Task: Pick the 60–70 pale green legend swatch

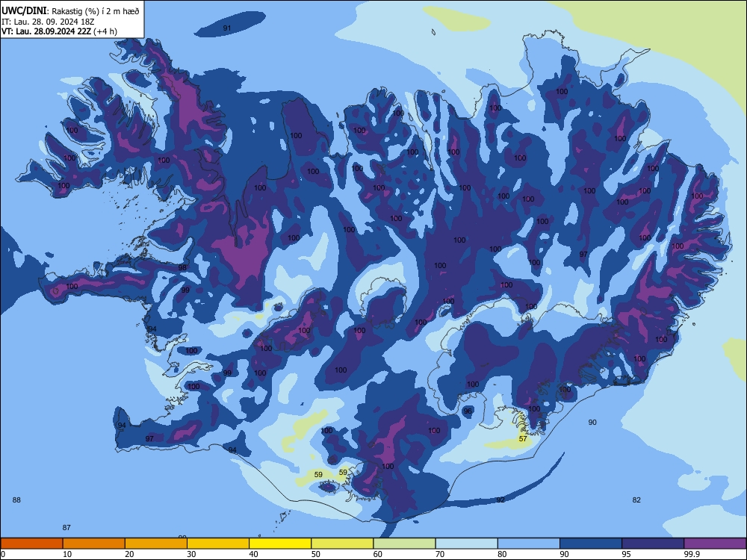Action: point(404,544)
